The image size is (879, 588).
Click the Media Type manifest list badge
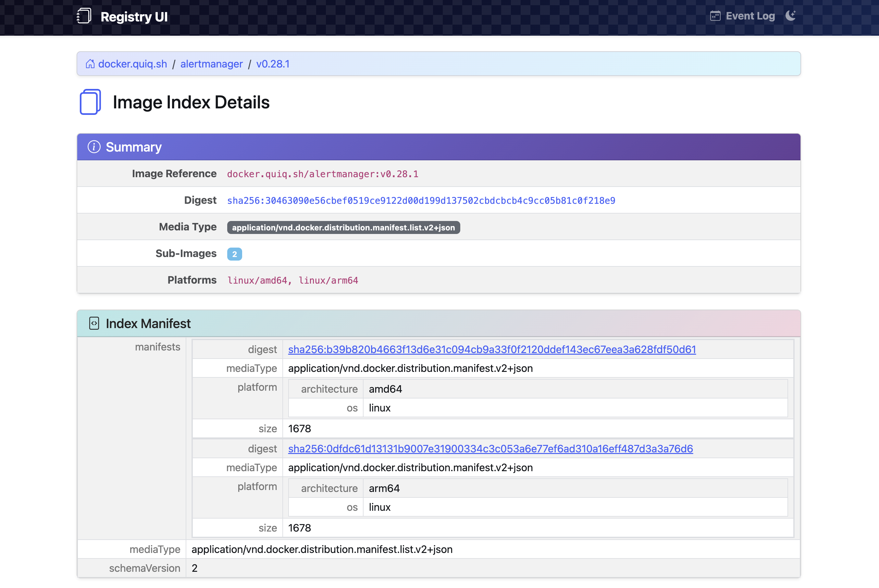pos(343,227)
